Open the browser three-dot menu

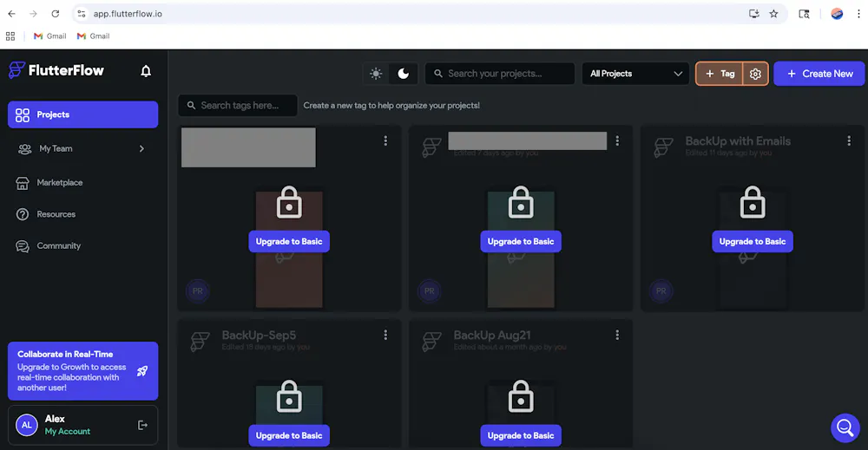tap(858, 14)
